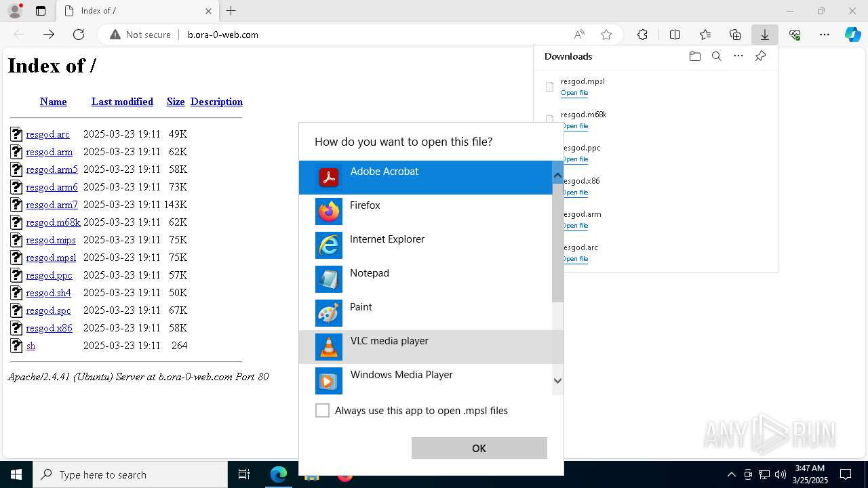Open the Copilot sidebar icon
Viewport: 868px width, 488px height.
pos(852,35)
